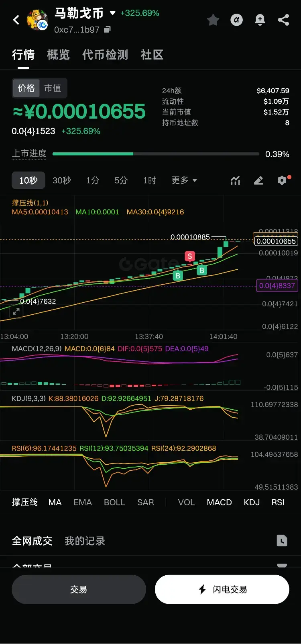Screen dimensions: 301x644
Task: Select the 市值 display toggle
Action: click(x=53, y=88)
